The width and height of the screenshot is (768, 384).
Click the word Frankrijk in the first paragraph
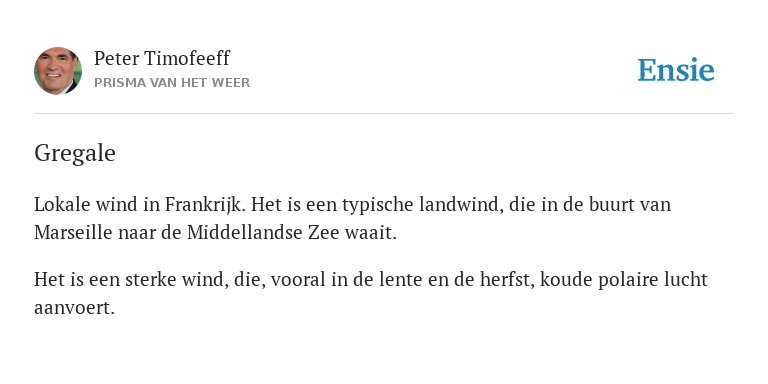pos(204,204)
